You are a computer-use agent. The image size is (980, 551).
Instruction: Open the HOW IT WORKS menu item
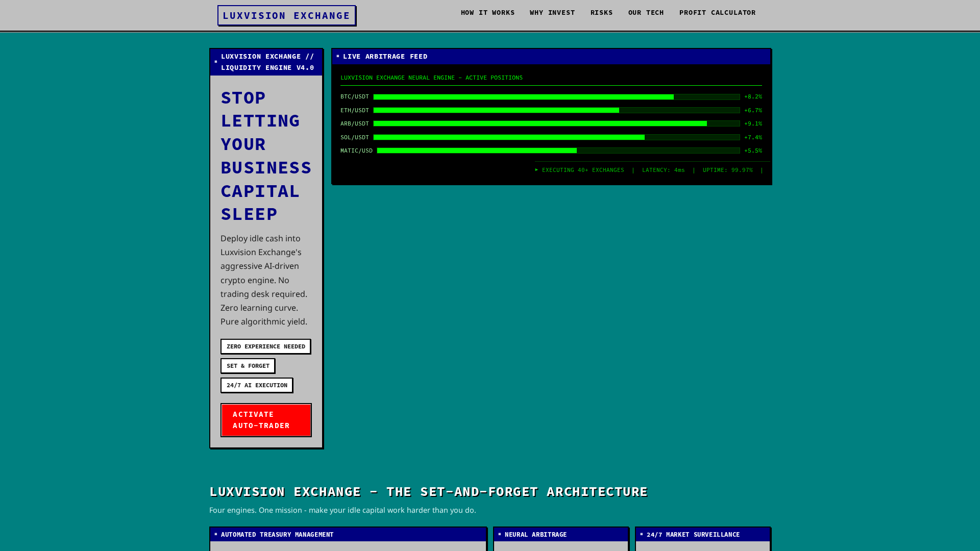point(487,13)
